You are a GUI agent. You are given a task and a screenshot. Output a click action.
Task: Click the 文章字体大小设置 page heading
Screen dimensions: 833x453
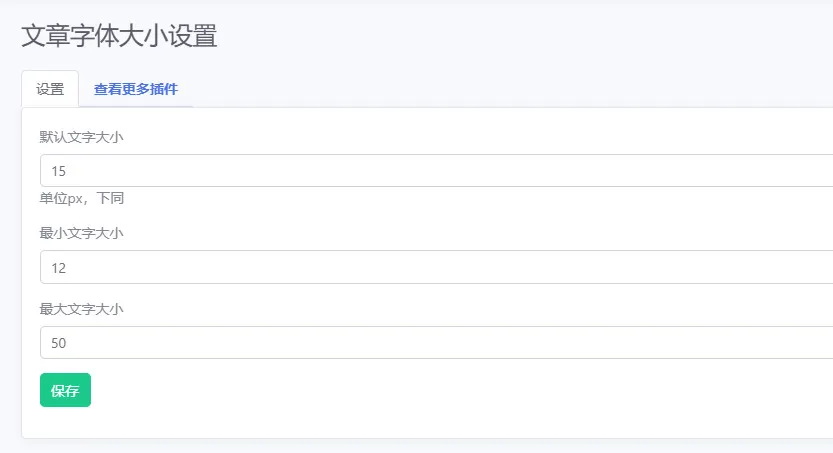tap(119, 36)
